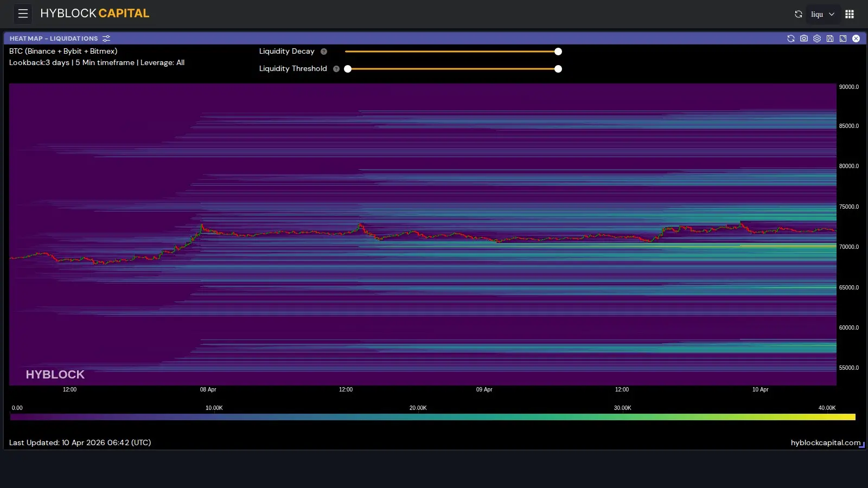
Task: Click the Liquidity Threshold right slider handle
Action: pyautogui.click(x=558, y=69)
